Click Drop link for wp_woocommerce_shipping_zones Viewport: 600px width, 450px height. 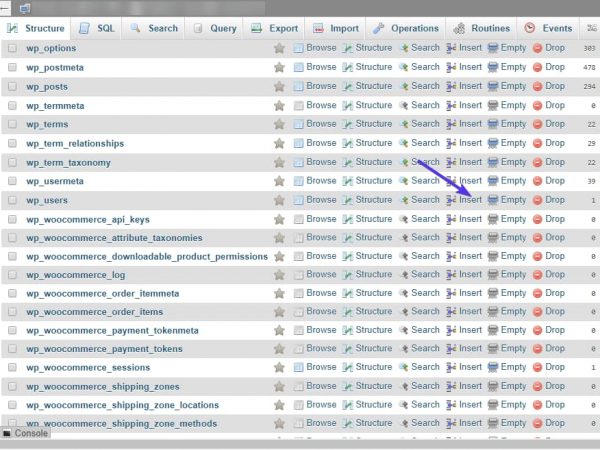[x=555, y=386]
